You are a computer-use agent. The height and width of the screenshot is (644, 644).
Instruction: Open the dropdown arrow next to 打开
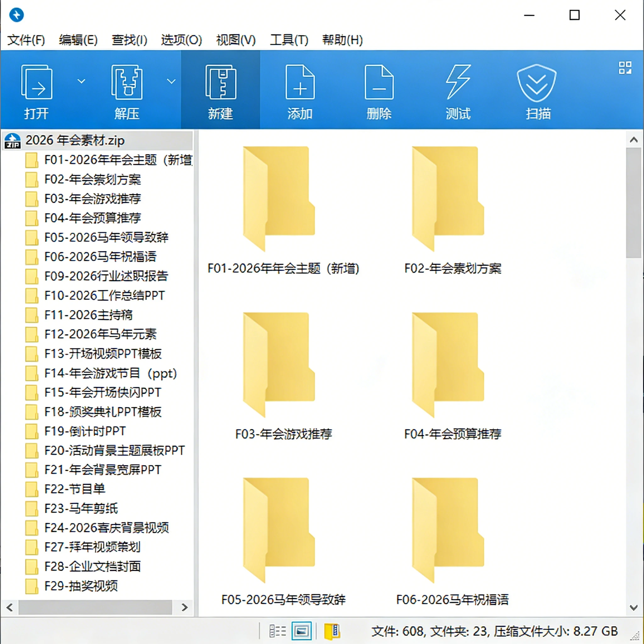[81, 81]
